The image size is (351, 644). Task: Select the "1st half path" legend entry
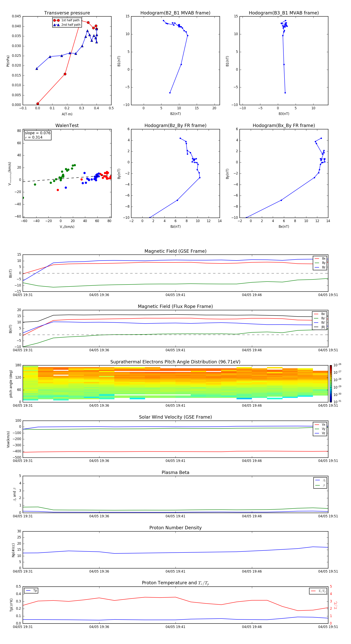pos(67,20)
